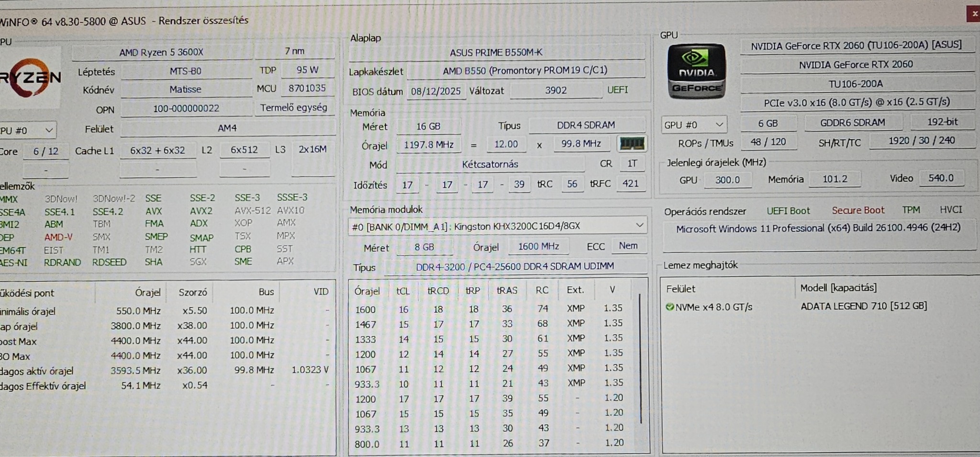
Task: Click the NVIDIA GeForce logo
Action: click(697, 71)
